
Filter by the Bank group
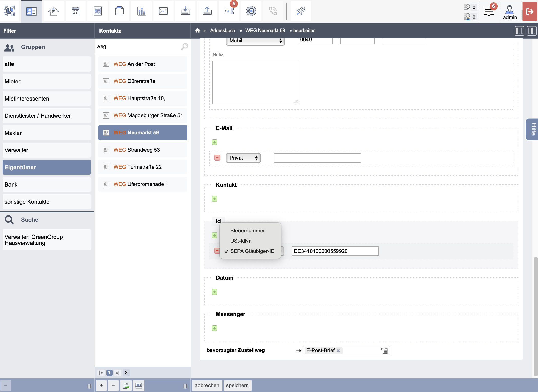pyautogui.click(x=47, y=184)
